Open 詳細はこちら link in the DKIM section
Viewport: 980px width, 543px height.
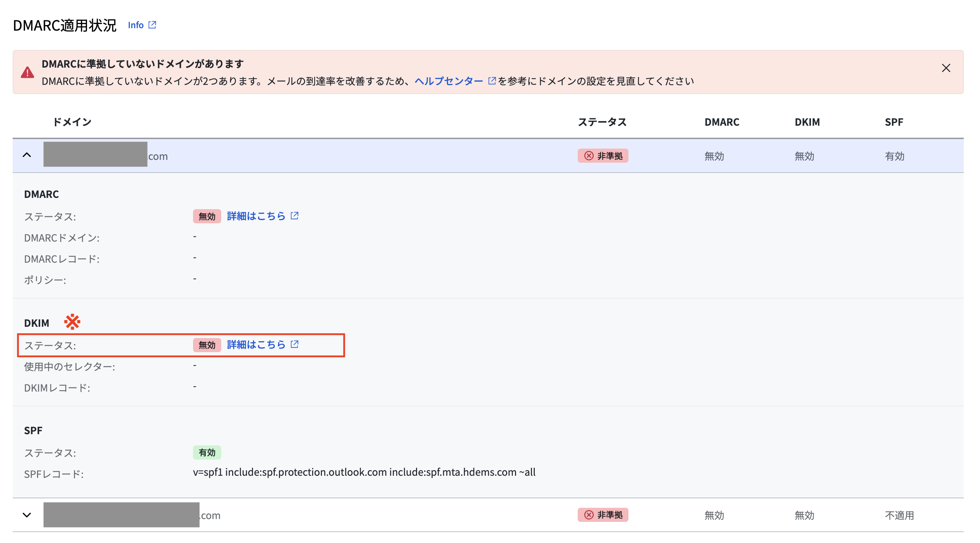[256, 344]
